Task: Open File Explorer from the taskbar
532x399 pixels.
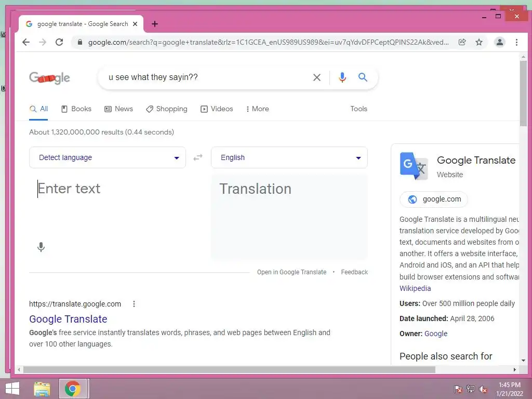Action: [x=42, y=389]
